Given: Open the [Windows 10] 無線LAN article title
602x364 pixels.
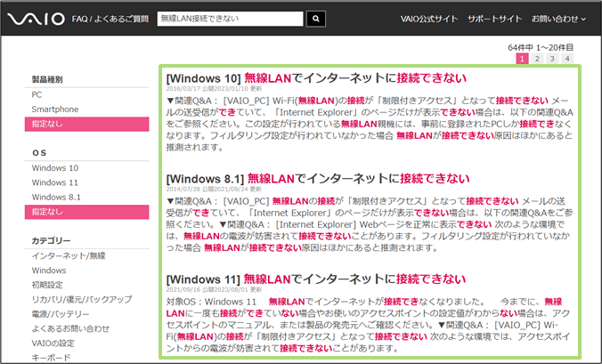Looking at the screenshot, I should [x=316, y=78].
